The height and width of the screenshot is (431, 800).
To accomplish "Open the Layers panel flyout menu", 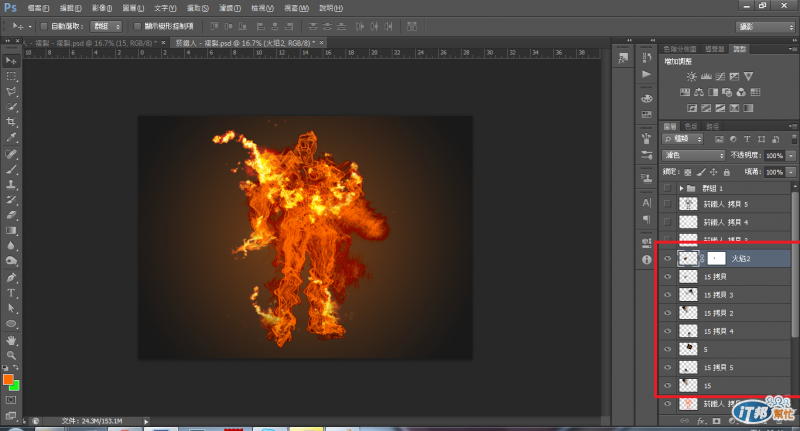I will pyautogui.click(x=792, y=126).
